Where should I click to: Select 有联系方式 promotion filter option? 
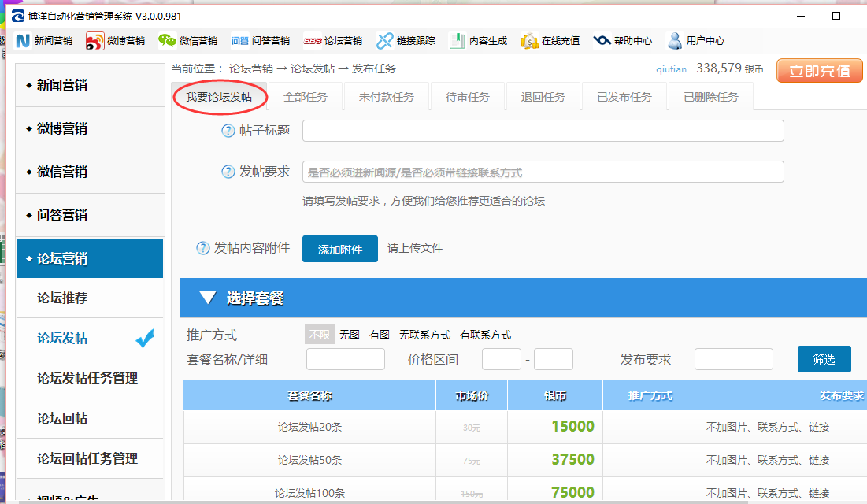click(x=485, y=335)
